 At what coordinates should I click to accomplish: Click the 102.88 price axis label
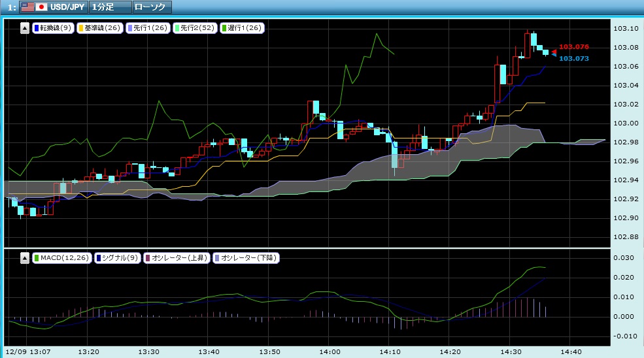click(x=626, y=237)
